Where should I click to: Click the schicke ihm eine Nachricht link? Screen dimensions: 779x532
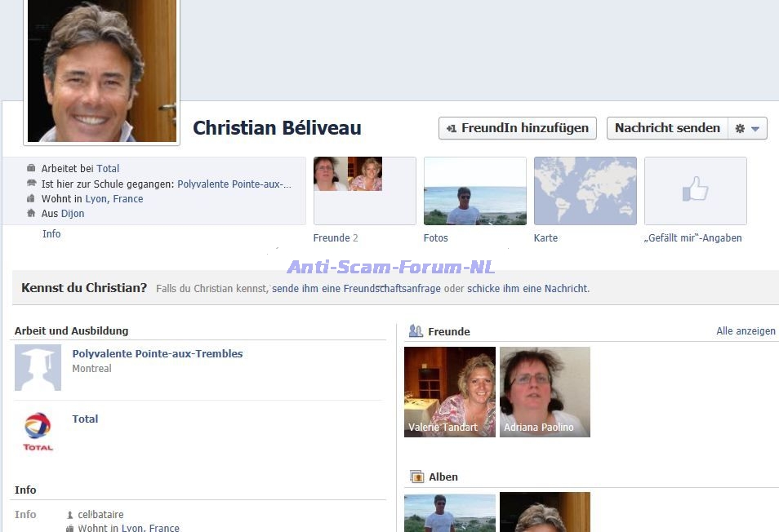[527, 289]
